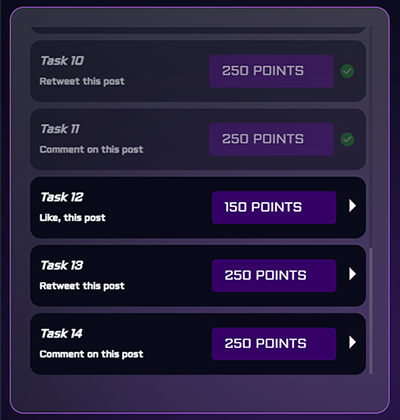Viewport: 400px width, 420px height.
Task: Click the 250 POINTS badge on Task 14
Action: tap(274, 344)
